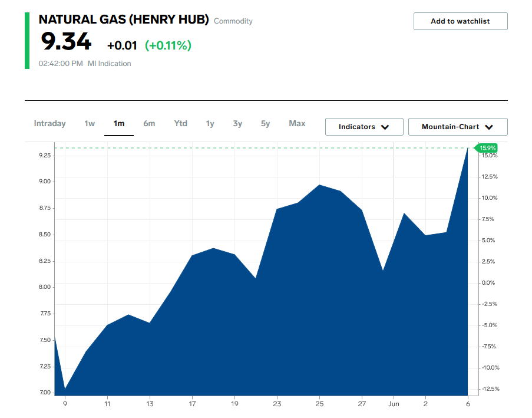Click the +0.01 price change value
The height and width of the screenshot is (418, 532).
coord(122,45)
